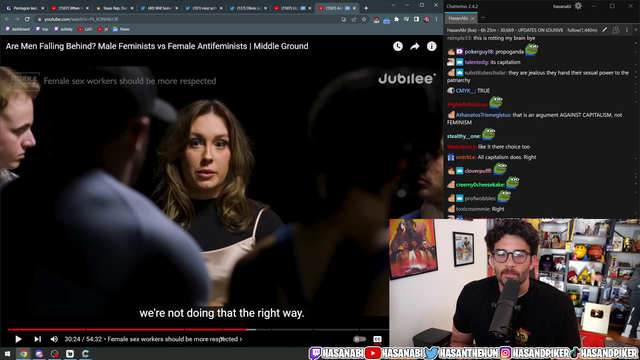
Task: Toggle the autoplay switch
Action: click(x=359, y=339)
